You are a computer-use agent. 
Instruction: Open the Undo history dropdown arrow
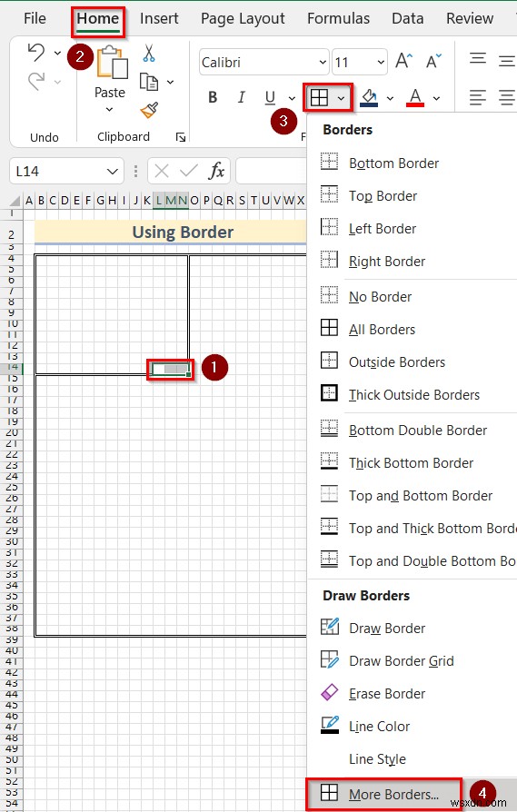57,53
